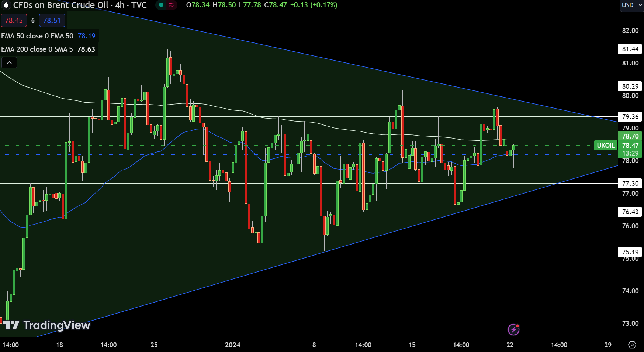This screenshot has height=352, width=644.
Task: Click the 78.70 price label
Action: (630, 136)
